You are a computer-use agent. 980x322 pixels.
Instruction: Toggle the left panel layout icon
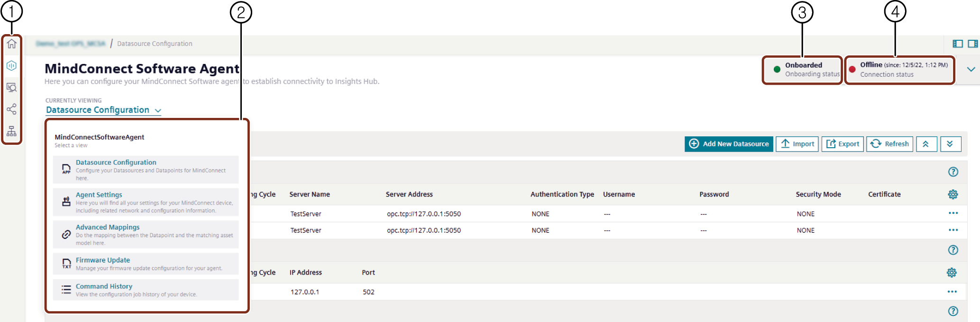[x=958, y=44]
